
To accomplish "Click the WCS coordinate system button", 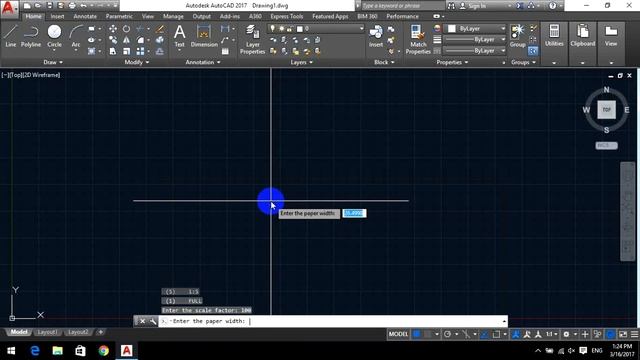I will (x=607, y=146).
